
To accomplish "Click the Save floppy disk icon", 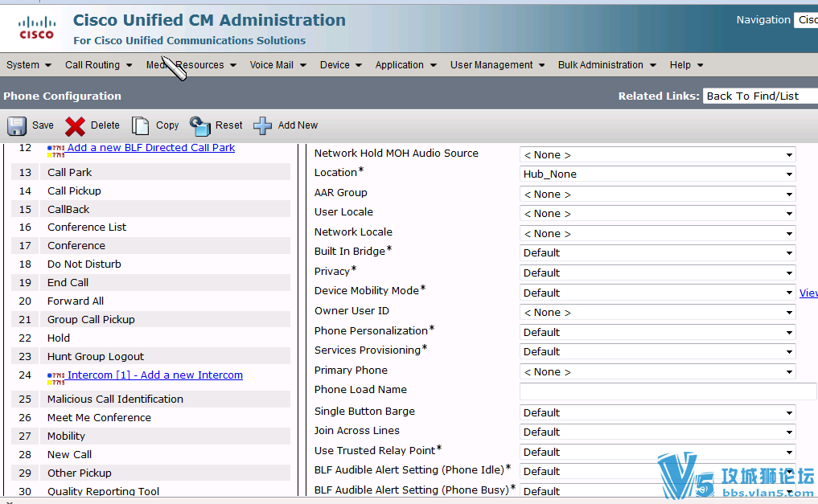I will click(x=17, y=125).
